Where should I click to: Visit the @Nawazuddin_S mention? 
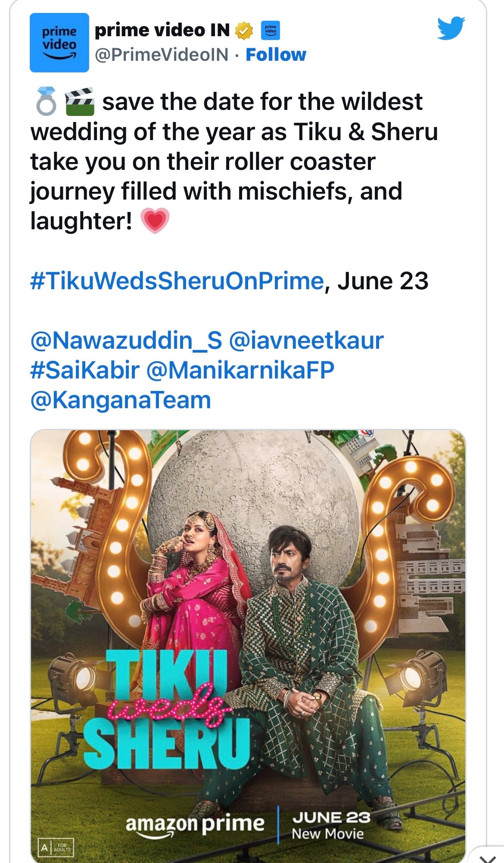[x=126, y=341]
